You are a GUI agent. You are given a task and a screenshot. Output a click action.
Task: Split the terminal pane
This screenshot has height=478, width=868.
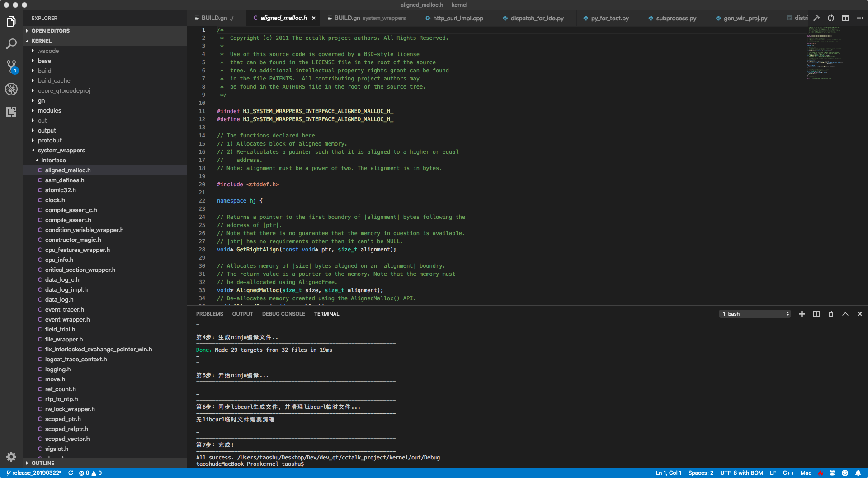[816, 314]
